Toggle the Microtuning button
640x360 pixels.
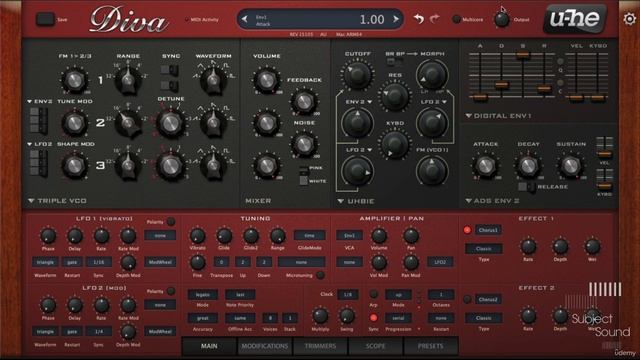pos(321,275)
